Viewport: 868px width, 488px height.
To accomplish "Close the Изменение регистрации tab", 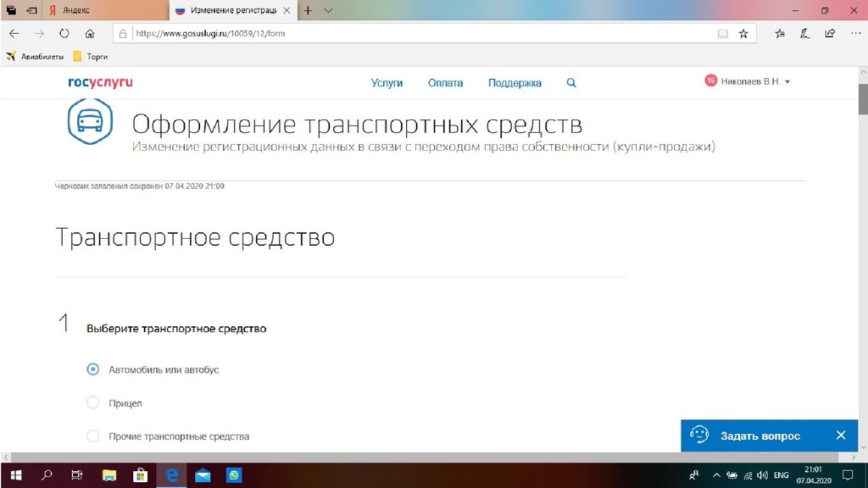I will pyautogui.click(x=287, y=10).
